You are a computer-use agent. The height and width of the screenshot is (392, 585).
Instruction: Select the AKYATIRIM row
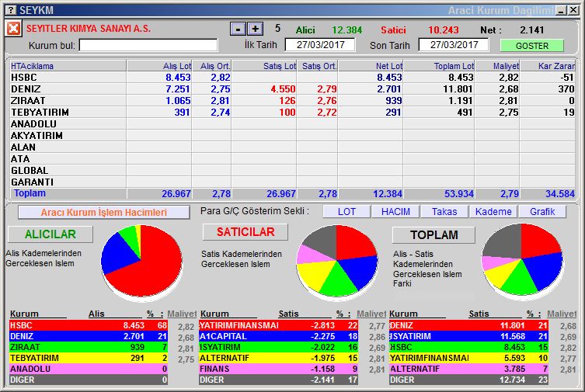[x=292, y=135]
